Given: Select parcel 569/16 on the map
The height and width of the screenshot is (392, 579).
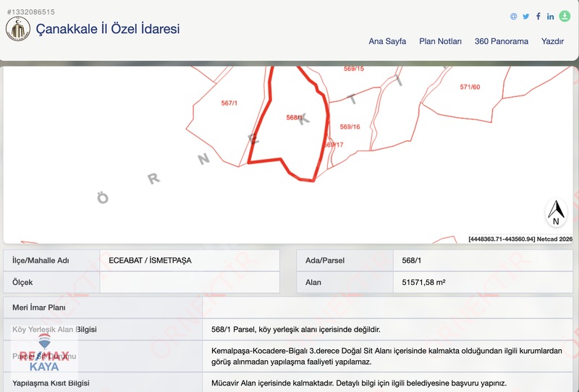Looking at the screenshot, I should pyautogui.click(x=350, y=127).
